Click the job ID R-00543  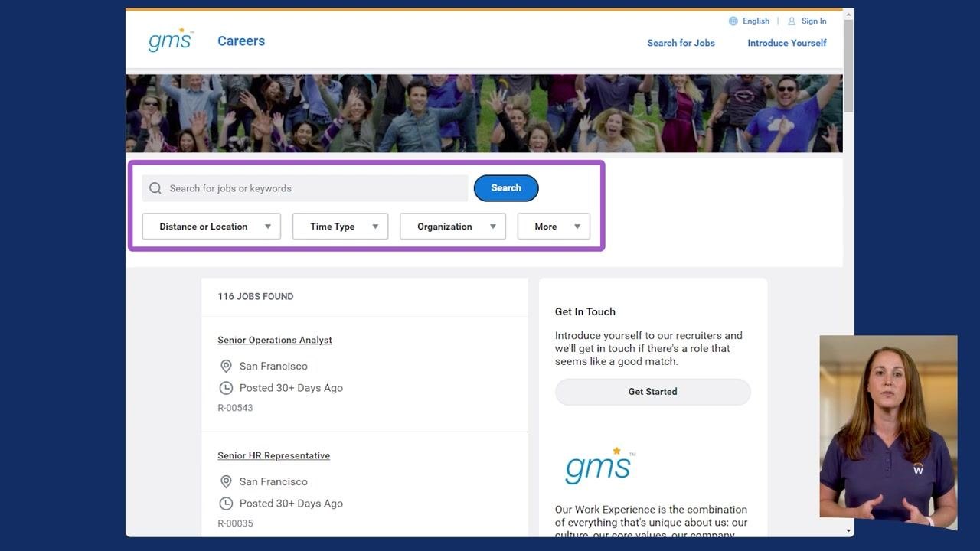pyautogui.click(x=235, y=408)
